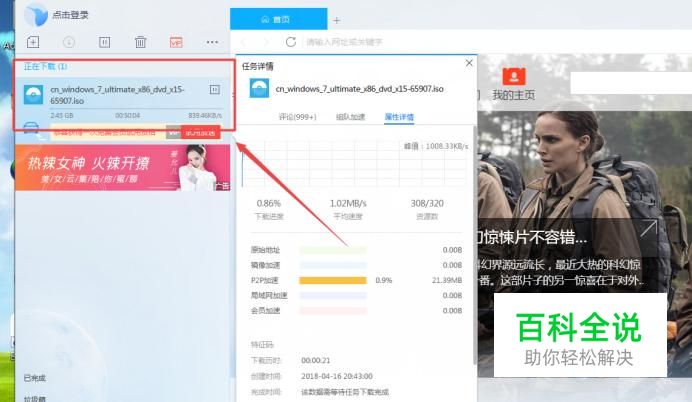
Task: Open the thriller movie article headline
Action: [532, 237]
